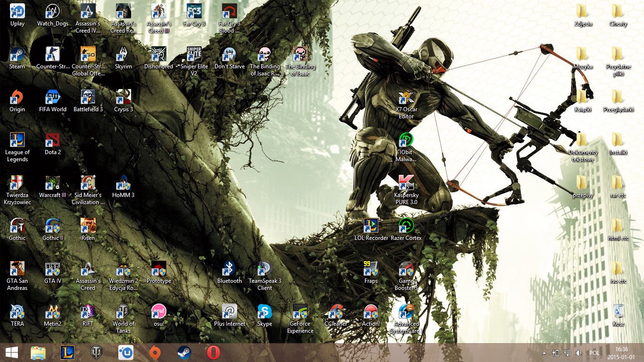Image resolution: width=644 pixels, height=362 pixels.
Task: Select the GTA San Andreas shortcut
Action: tap(17, 276)
